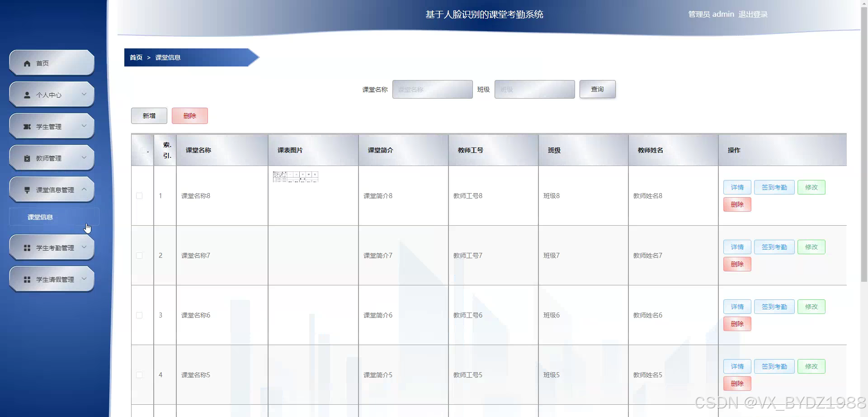Image resolution: width=868 pixels, height=417 pixels.
Task: Click 签到考勤 for 课堂名称7
Action: (774, 247)
